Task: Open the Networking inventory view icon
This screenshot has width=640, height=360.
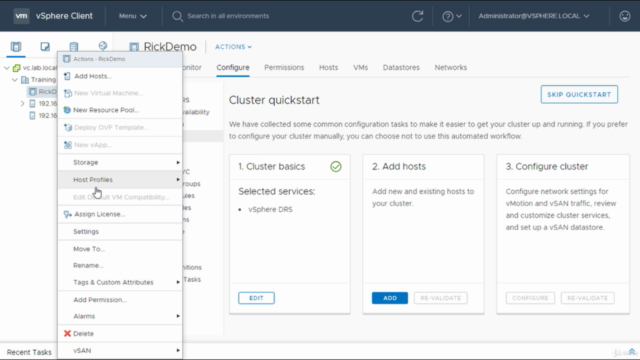Action: tap(103, 46)
